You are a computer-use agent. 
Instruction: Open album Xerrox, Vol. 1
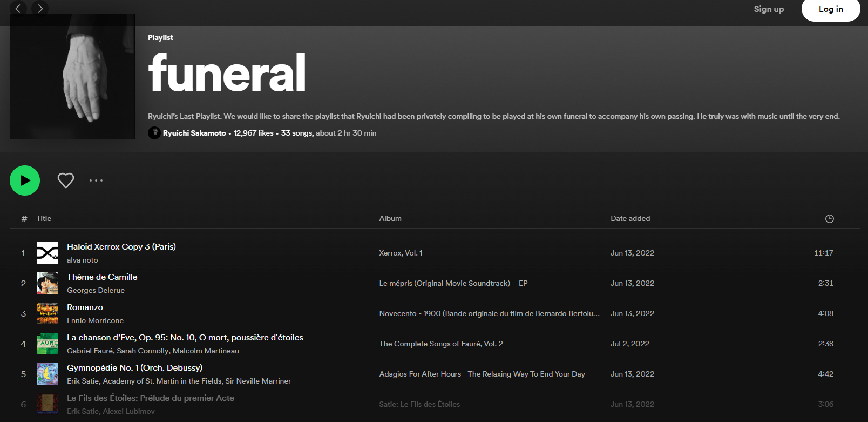point(401,253)
